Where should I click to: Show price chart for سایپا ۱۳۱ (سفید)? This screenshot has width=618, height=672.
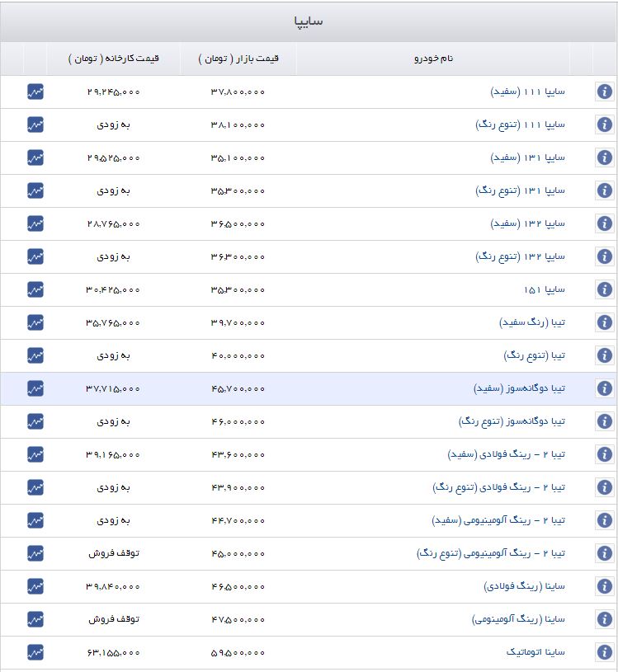tap(35, 157)
